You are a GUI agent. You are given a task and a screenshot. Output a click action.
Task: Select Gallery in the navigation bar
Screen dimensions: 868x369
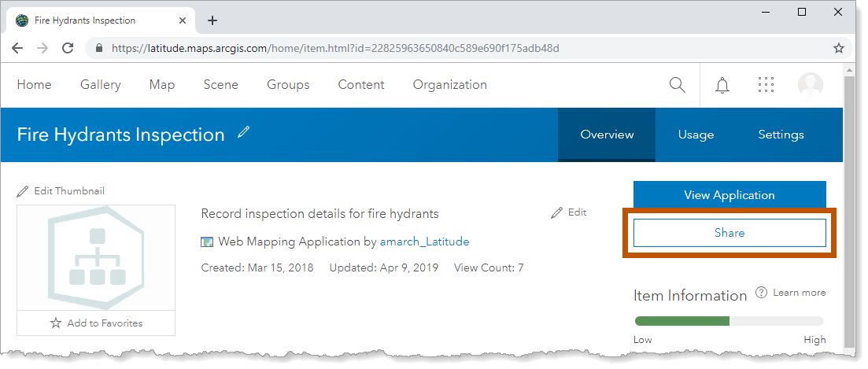100,85
